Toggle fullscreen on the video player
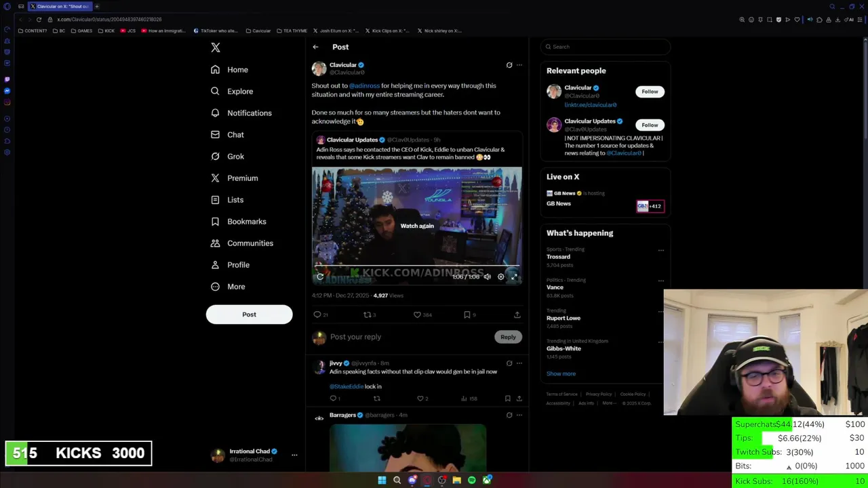The image size is (868, 488). tap(514, 277)
